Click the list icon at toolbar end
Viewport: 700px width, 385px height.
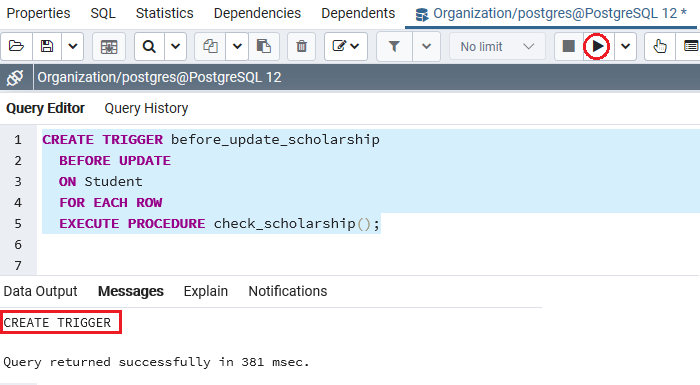click(690, 46)
